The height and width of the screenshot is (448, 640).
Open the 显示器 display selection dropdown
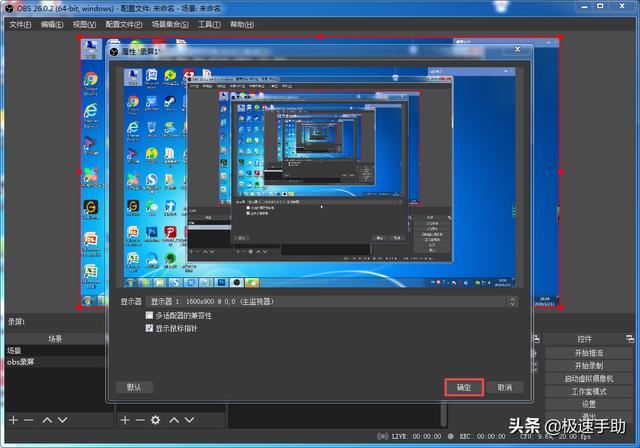click(x=331, y=301)
